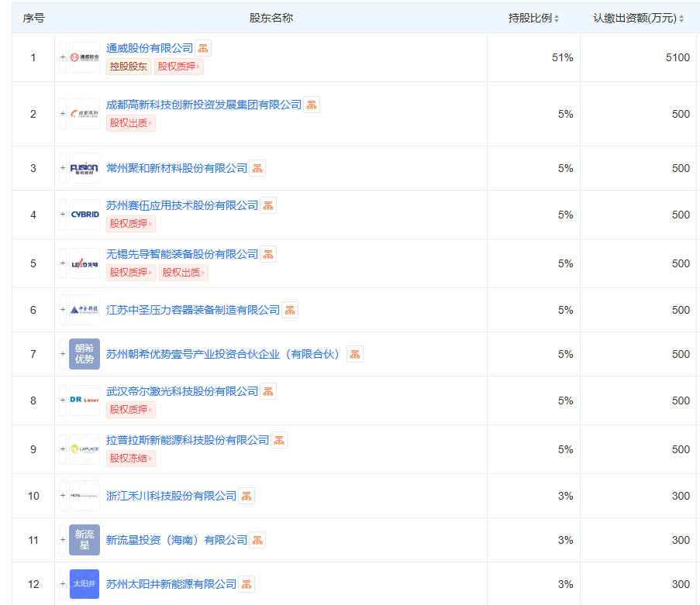Sort by 持股比例 column
Image resolution: width=700 pixels, height=605 pixels.
click(533, 18)
